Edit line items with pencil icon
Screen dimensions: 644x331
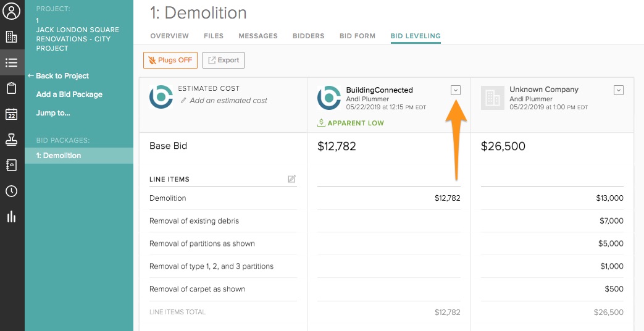click(x=291, y=179)
